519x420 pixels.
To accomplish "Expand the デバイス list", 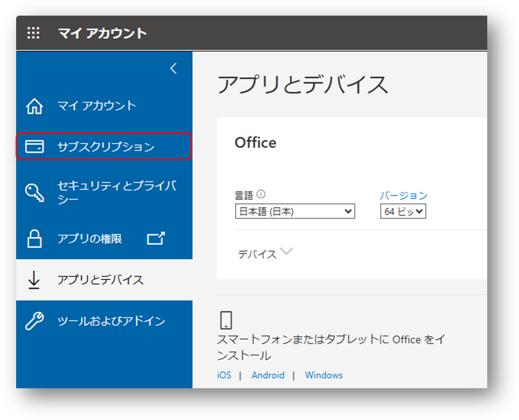I will pyautogui.click(x=287, y=251).
